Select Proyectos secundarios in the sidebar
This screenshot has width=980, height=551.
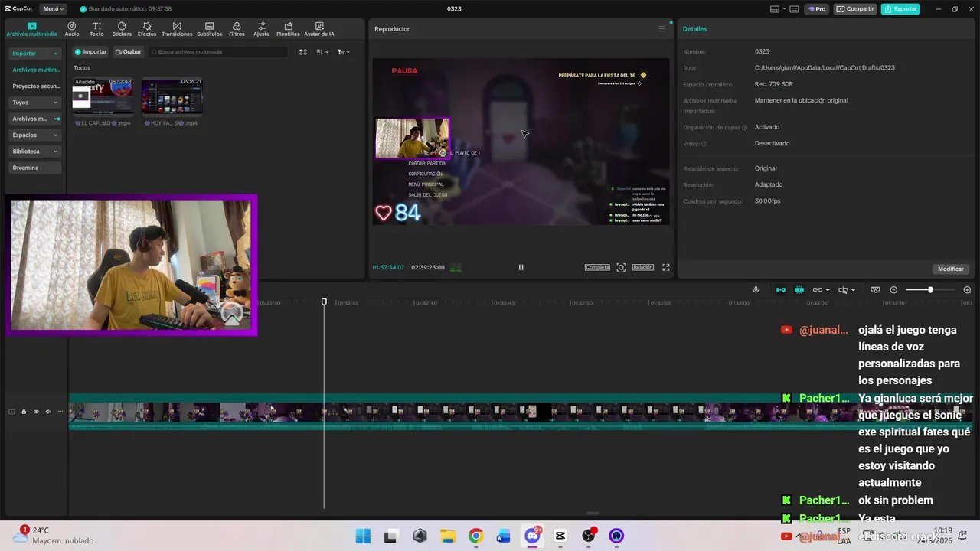click(x=36, y=86)
